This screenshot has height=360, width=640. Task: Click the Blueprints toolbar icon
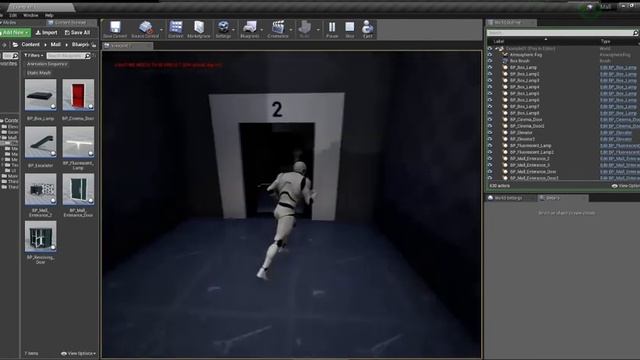pyautogui.click(x=249, y=27)
